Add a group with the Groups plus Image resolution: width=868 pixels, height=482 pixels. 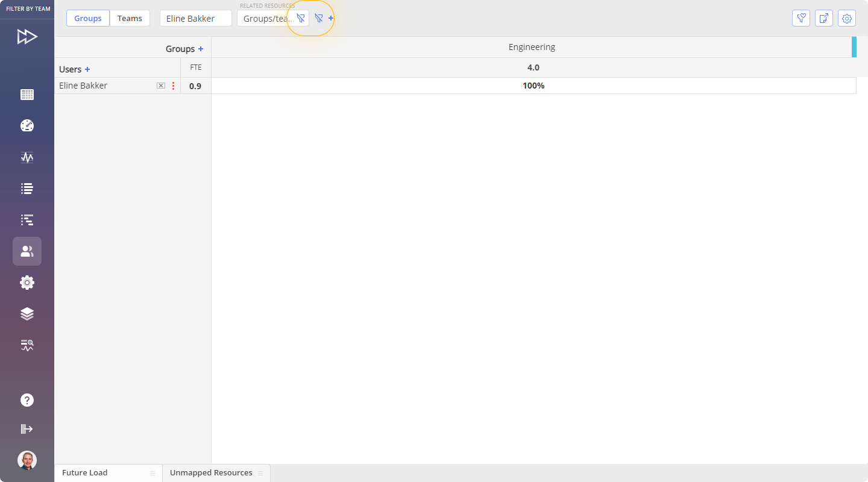click(x=201, y=49)
